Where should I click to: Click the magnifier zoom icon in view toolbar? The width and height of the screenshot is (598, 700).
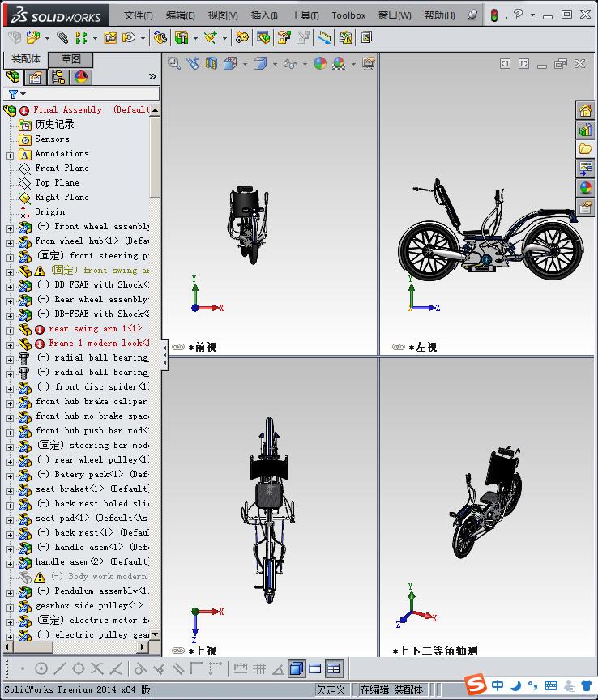coord(173,63)
